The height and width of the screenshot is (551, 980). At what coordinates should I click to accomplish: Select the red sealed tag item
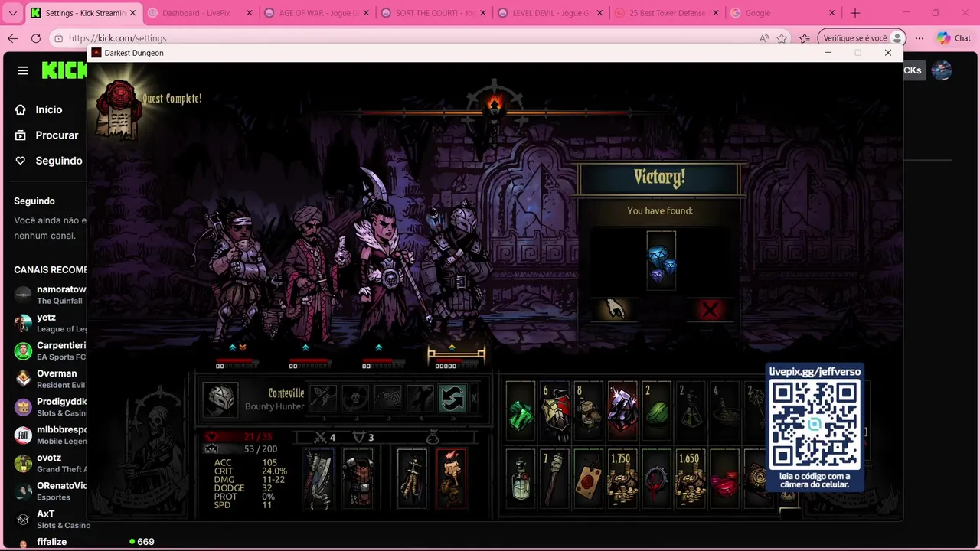coord(589,478)
